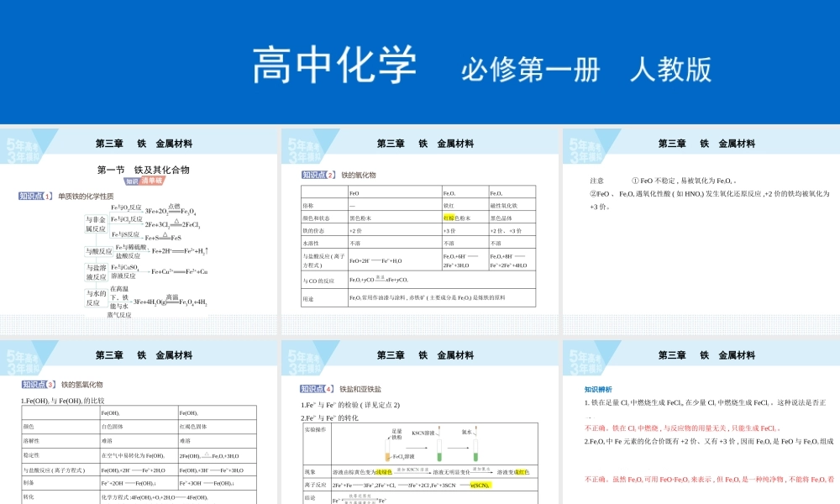The height and width of the screenshot is (504, 840).
Task: Click the 稳定性 row label
Action: 31,455
